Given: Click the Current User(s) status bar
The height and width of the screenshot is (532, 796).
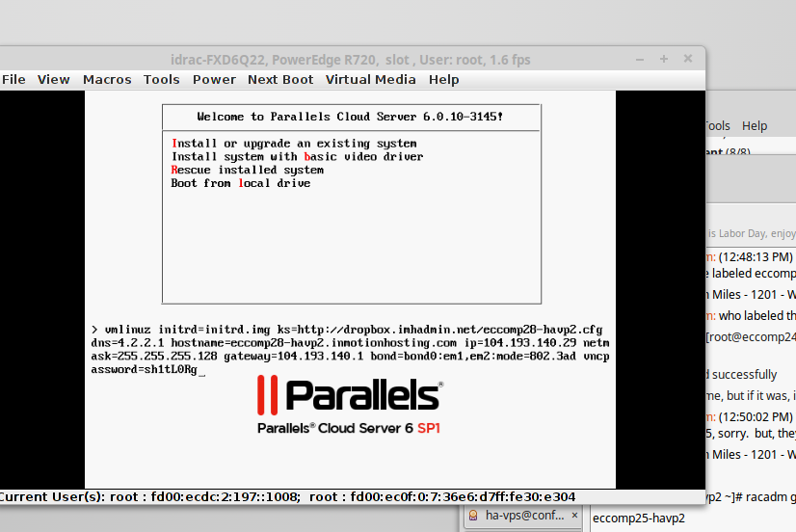Looking at the screenshot, I should tap(289, 497).
